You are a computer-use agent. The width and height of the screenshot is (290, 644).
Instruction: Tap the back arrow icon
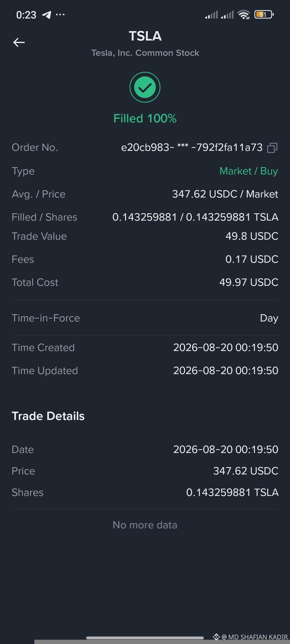click(19, 42)
